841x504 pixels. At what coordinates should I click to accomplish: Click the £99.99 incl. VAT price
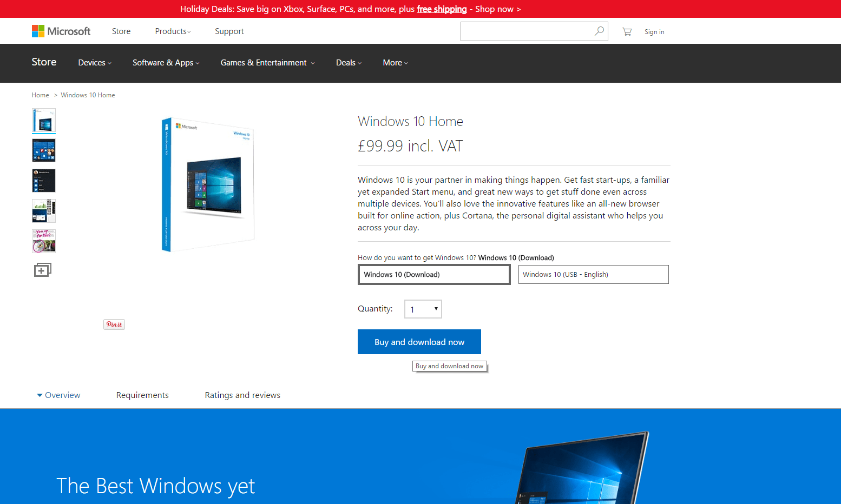[410, 146]
